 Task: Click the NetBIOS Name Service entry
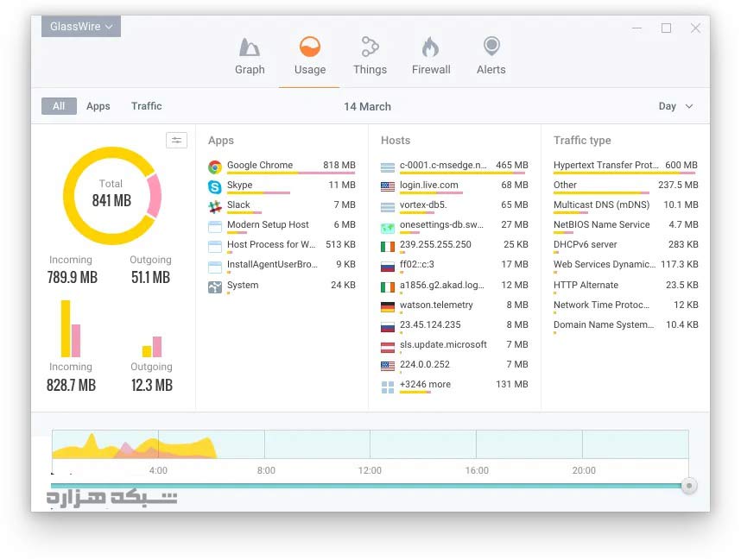pyautogui.click(x=602, y=224)
